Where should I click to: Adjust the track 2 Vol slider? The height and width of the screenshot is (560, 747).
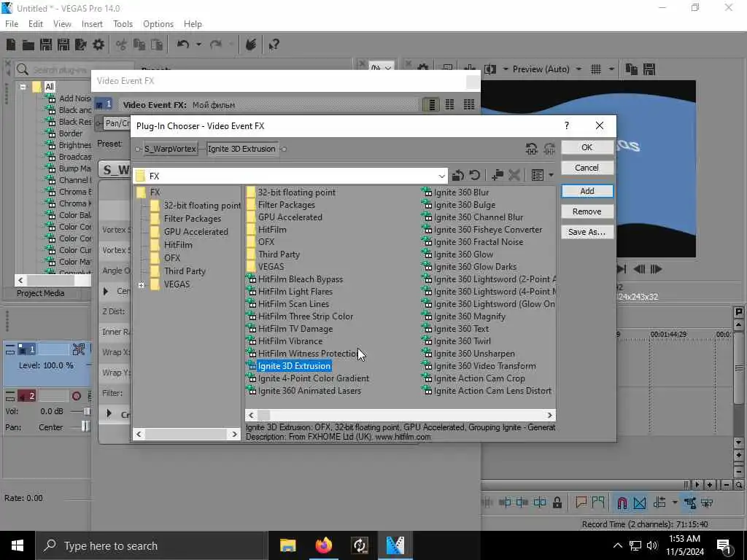click(x=87, y=411)
